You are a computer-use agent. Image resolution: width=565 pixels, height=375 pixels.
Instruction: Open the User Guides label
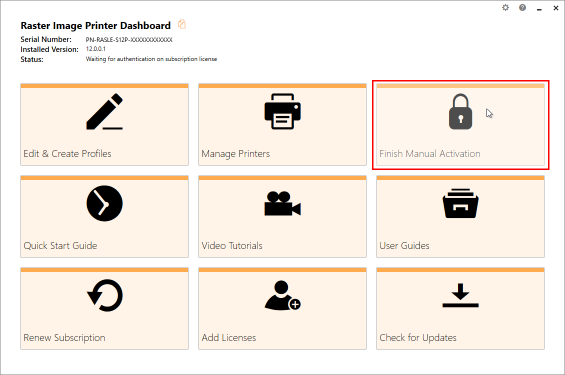[404, 246]
